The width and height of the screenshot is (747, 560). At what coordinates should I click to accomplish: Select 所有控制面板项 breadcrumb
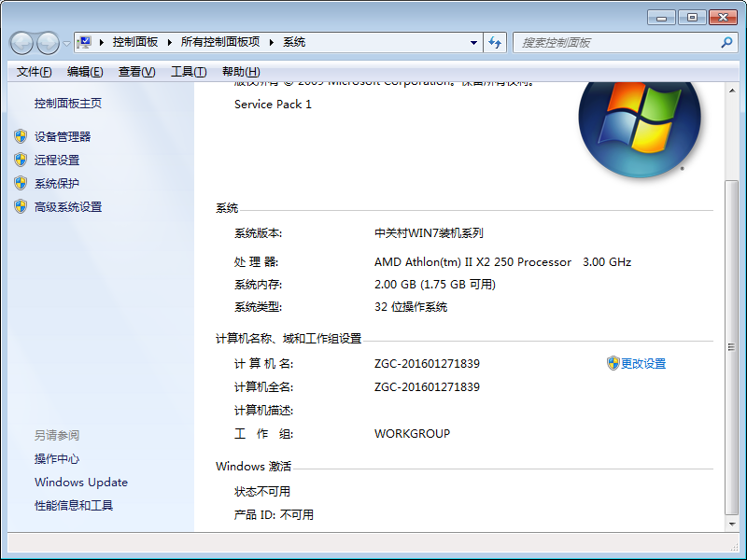(x=220, y=42)
